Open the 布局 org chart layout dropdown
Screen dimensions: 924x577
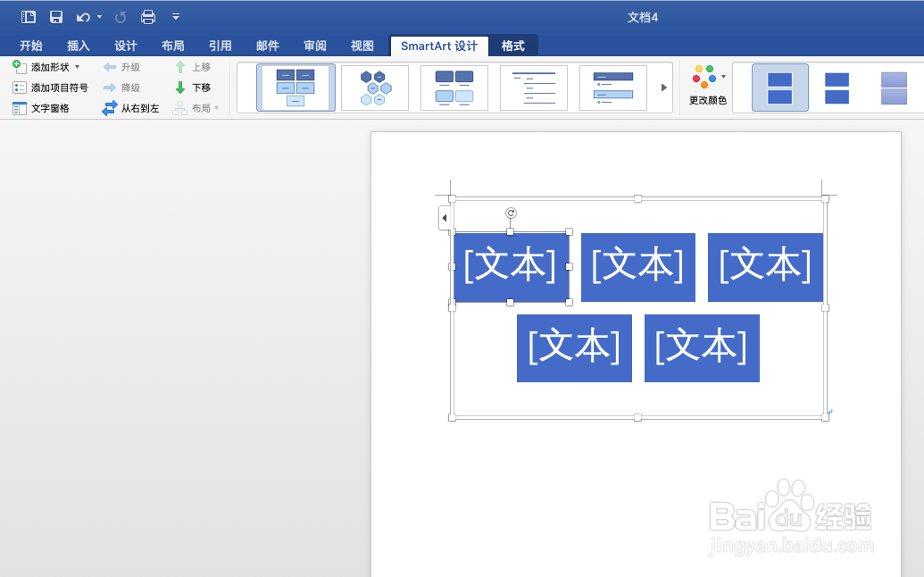click(196, 108)
